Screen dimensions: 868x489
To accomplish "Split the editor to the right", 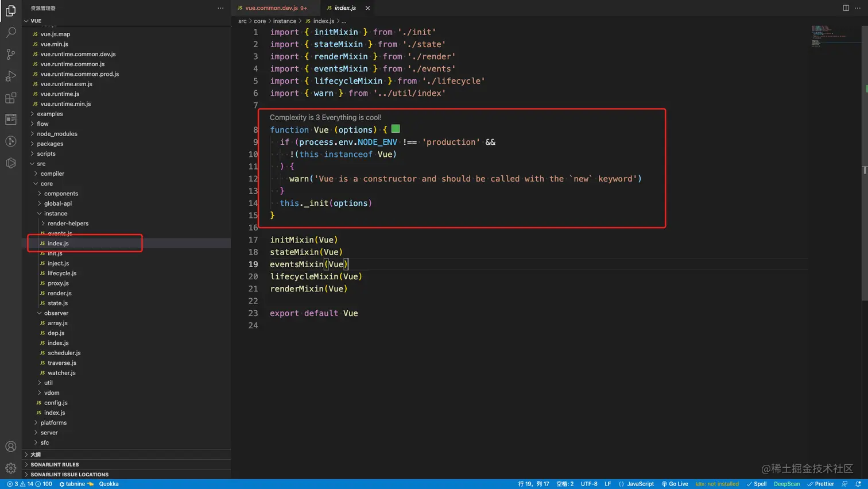I will 846,8.
